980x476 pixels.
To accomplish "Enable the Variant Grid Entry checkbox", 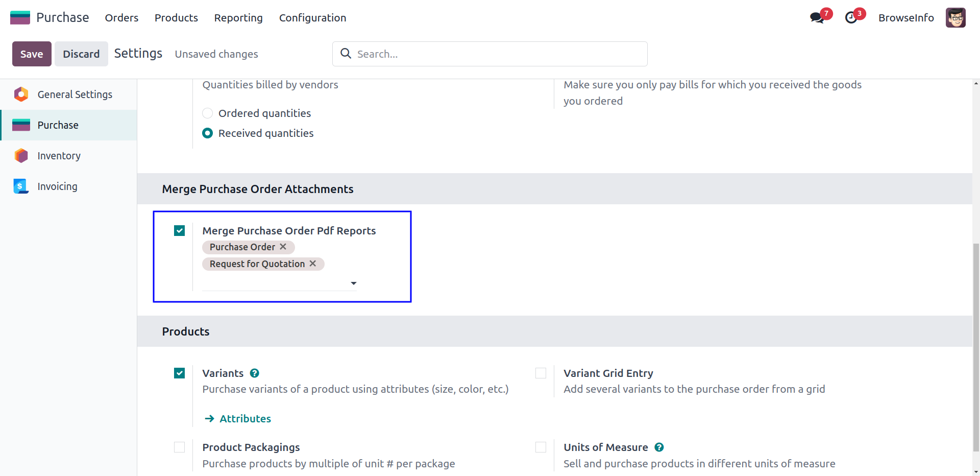I will pyautogui.click(x=541, y=373).
